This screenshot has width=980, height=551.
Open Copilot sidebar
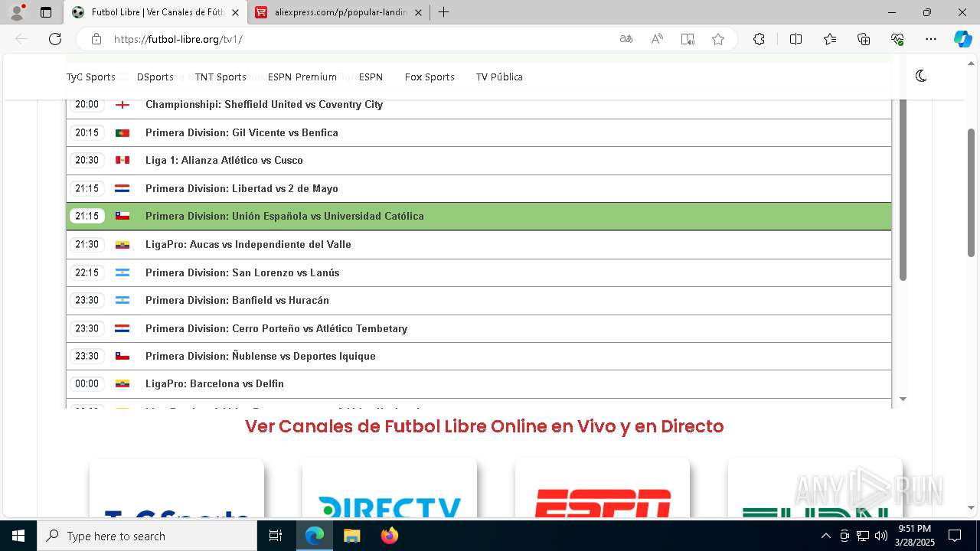coord(962,39)
